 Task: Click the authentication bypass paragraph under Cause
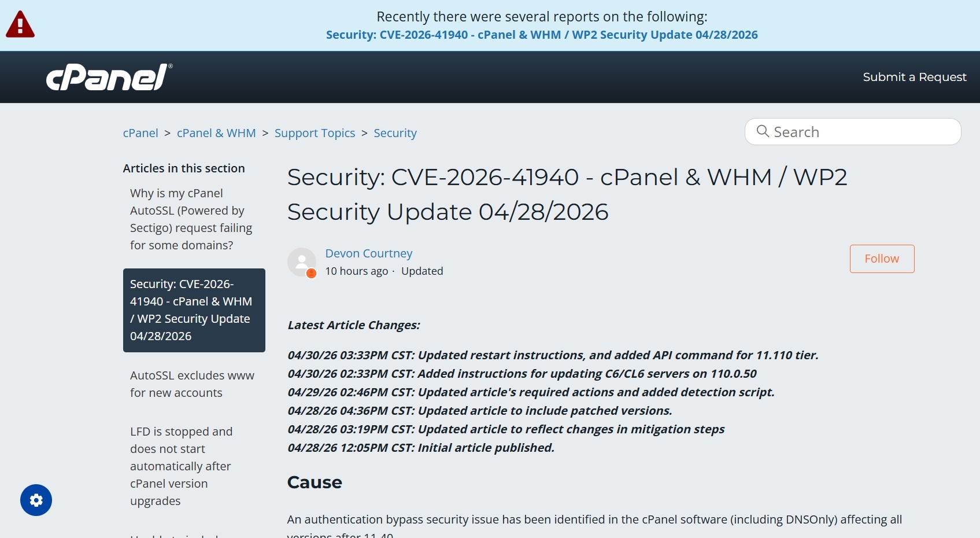pyautogui.click(x=594, y=526)
